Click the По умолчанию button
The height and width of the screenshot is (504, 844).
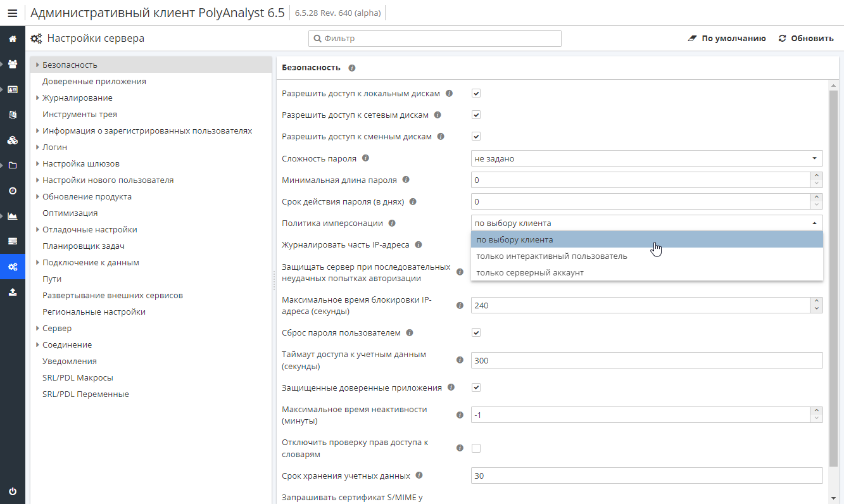pos(727,39)
